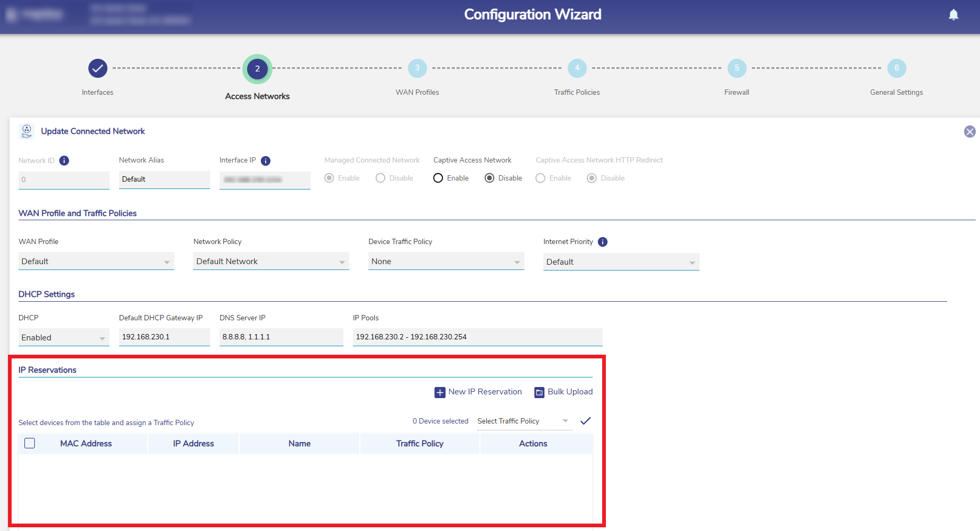The image size is (980, 531).
Task: Open the Device Traffic Policy dropdown
Action: 446,262
